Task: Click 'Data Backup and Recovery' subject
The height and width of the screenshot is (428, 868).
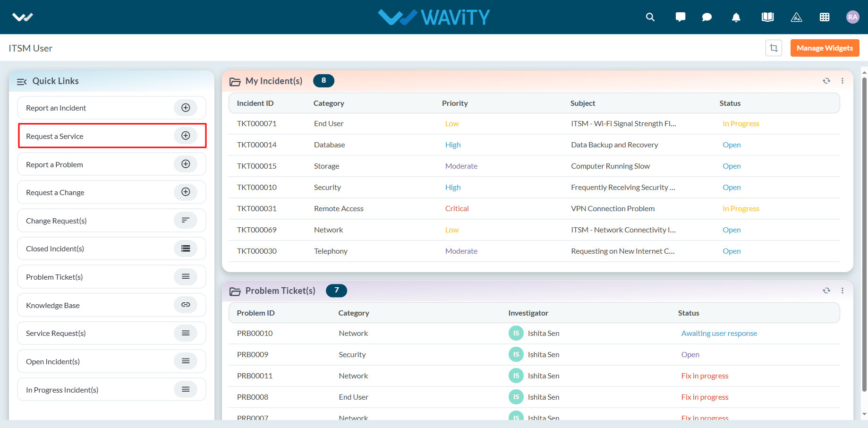Action: pos(614,145)
